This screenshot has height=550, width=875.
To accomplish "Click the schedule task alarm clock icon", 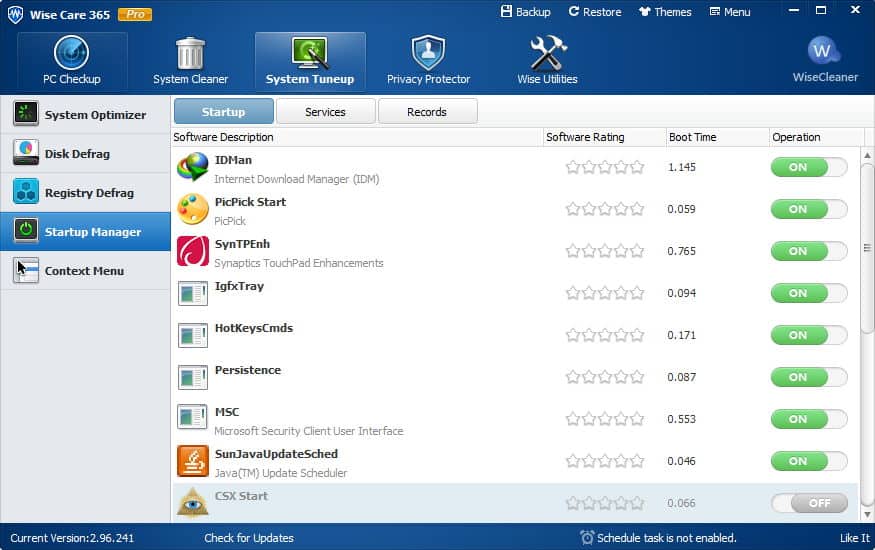I will 586,537.
